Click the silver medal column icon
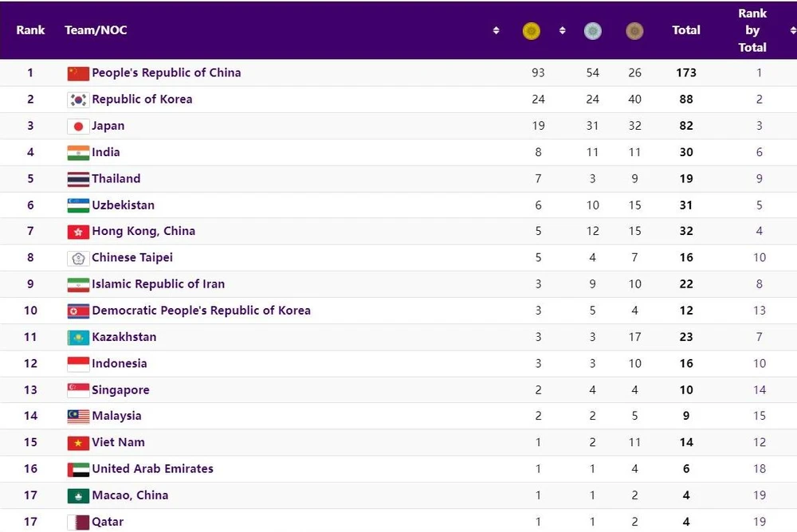 [x=592, y=31]
